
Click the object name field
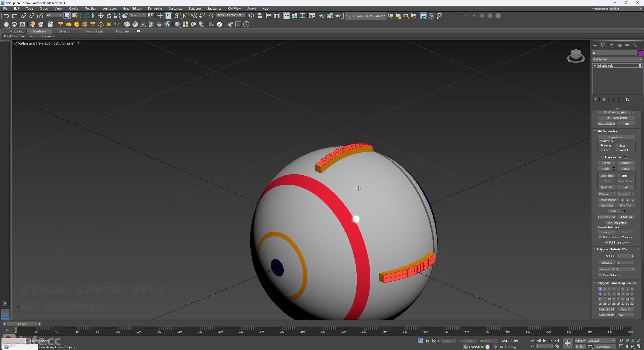[615, 53]
